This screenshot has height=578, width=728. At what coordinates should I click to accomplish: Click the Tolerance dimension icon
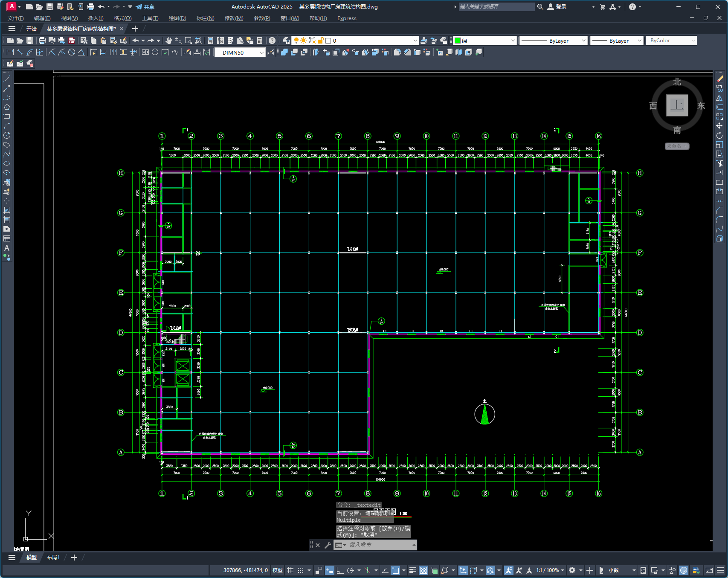click(x=145, y=52)
